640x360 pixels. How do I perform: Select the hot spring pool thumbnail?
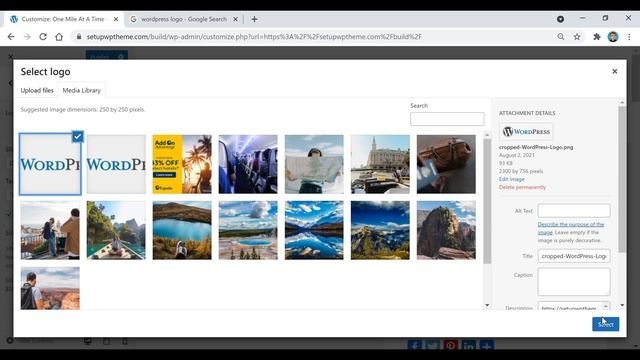248,230
